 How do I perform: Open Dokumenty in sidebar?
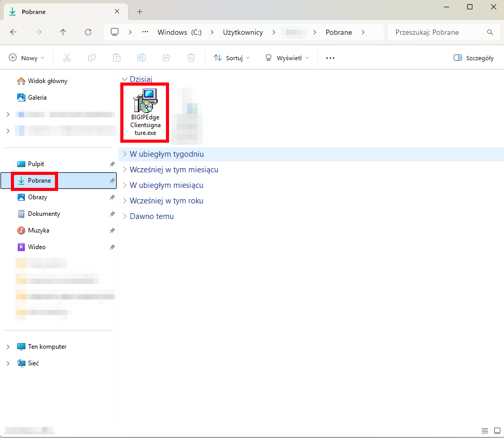click(x=44, y=214)
